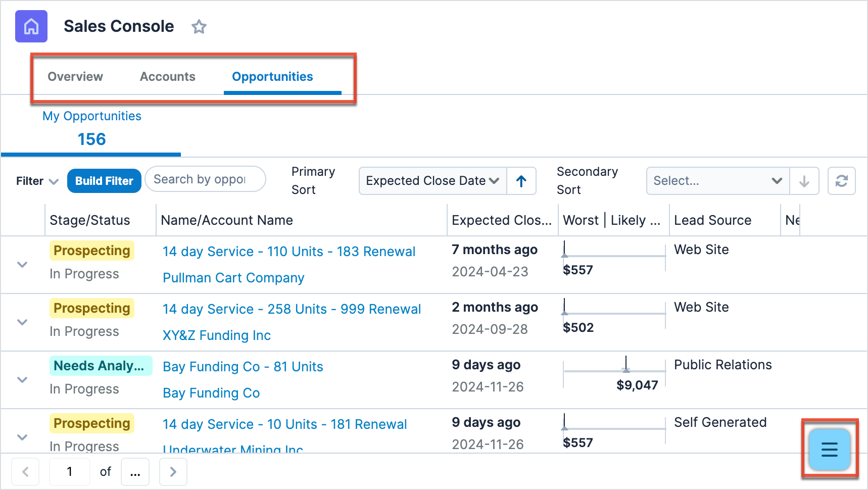Go to the previous page arrow
The image size is (868, 490).
pos(25,472)
